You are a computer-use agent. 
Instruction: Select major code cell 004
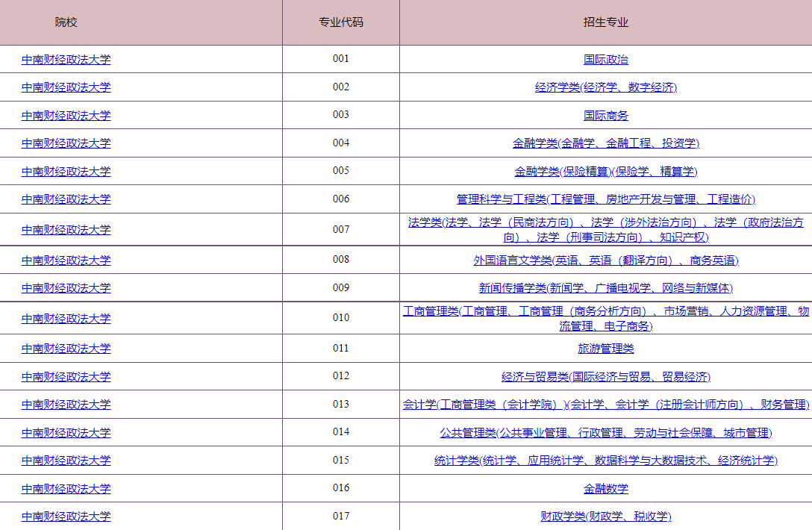pyautogui.click(x=341, y=143)
